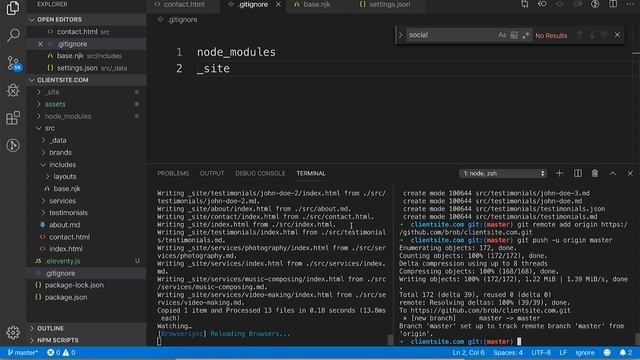
Task: Close the find widget
Action: 617,35
